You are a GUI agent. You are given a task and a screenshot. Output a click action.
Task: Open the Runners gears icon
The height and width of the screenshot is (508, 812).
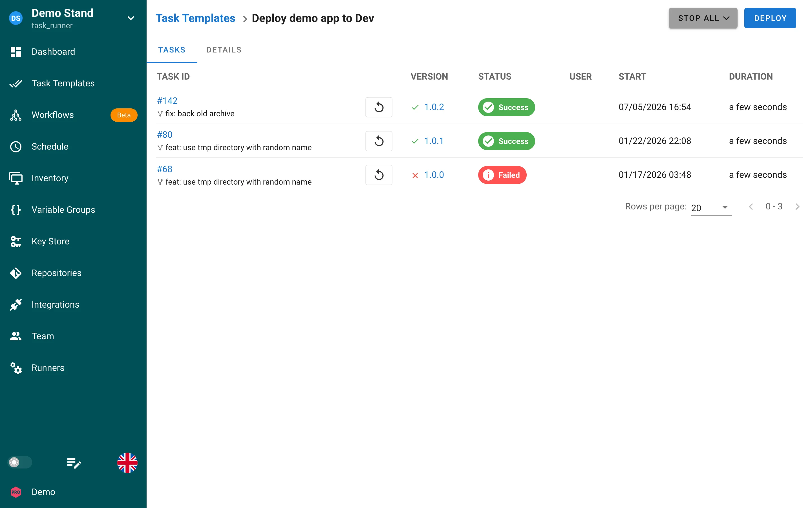pos(16,368)
